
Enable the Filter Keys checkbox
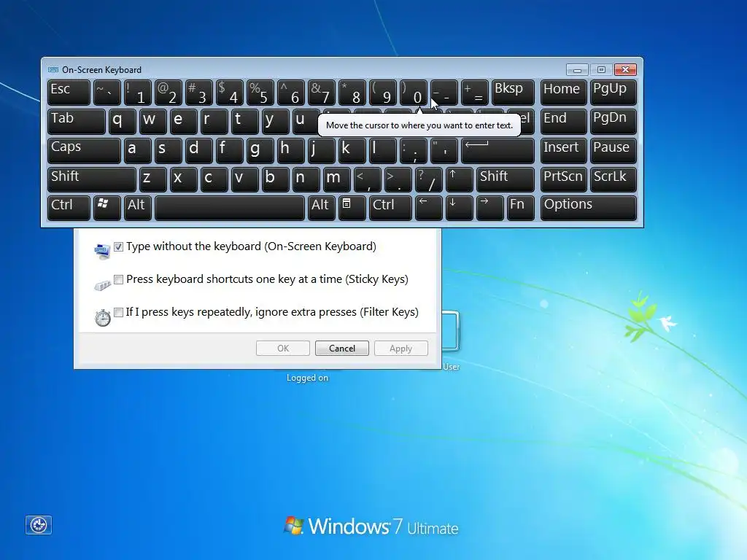pos(119,312)
